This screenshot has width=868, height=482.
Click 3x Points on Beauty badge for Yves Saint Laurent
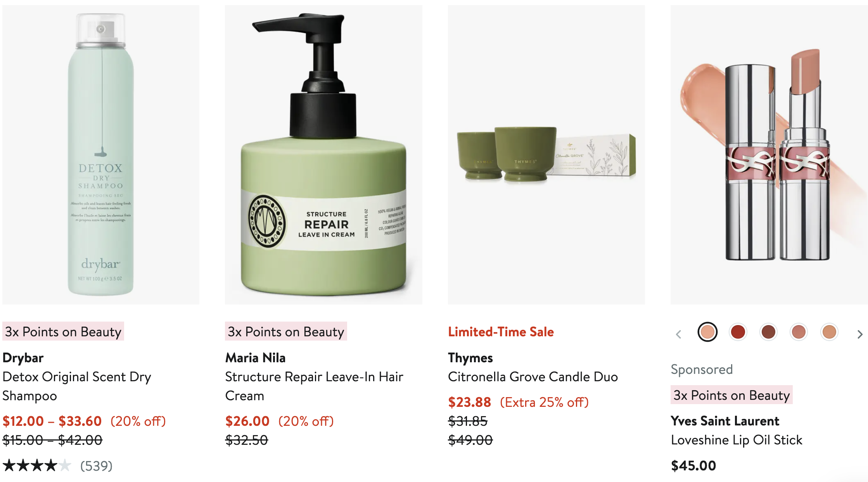[x=731, y=395]
